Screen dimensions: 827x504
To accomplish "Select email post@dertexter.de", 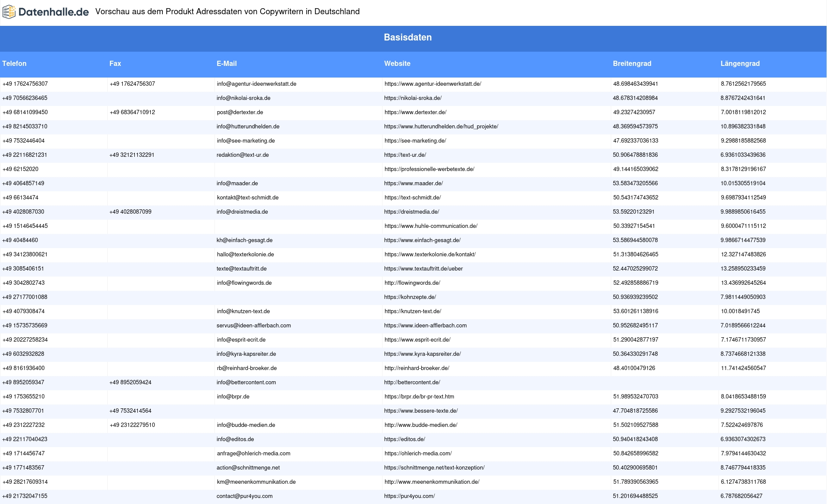I will coord(240,112).
